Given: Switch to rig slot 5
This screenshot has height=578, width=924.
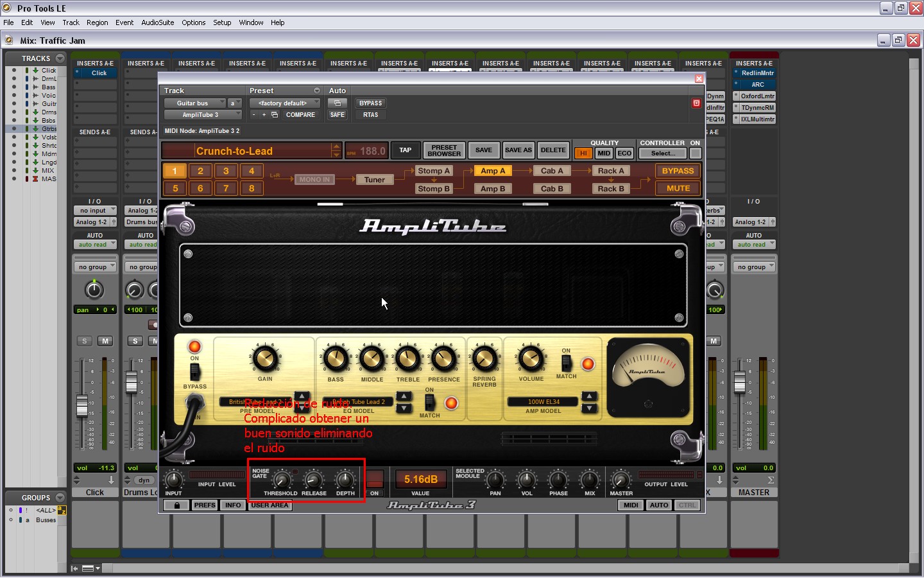Looking at the screenshot, I should point(175,188).
